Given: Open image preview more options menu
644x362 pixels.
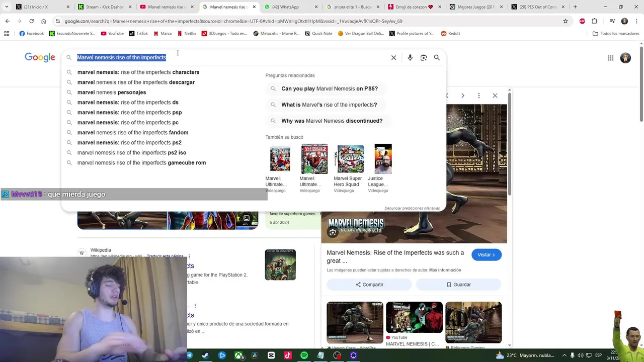Looking at the screenshot, I should [479, 96].
